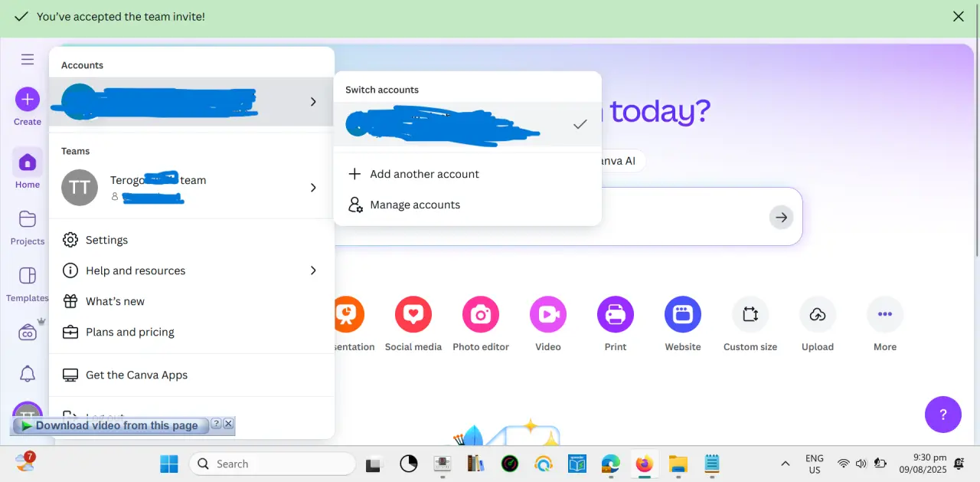Dismiss the team invite accepted banner
This screenshot has height=482, width=980.
click(958, 16)
